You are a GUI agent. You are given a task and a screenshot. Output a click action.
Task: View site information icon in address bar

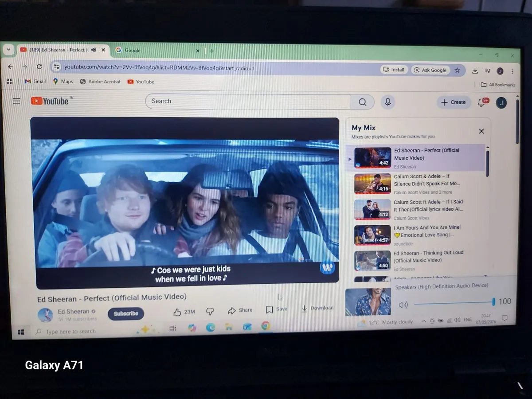tap(56, 67)
